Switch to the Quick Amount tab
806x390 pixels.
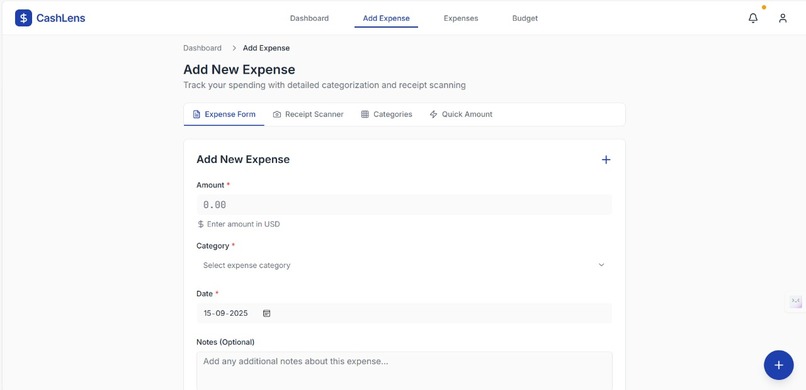[461, 114]
